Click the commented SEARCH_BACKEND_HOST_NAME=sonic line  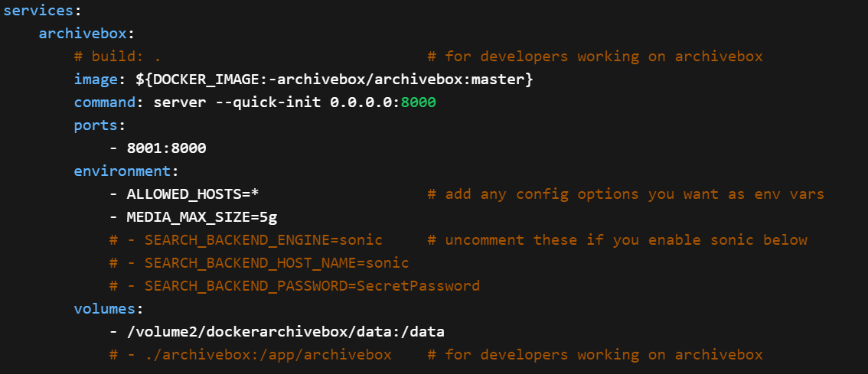259,263
